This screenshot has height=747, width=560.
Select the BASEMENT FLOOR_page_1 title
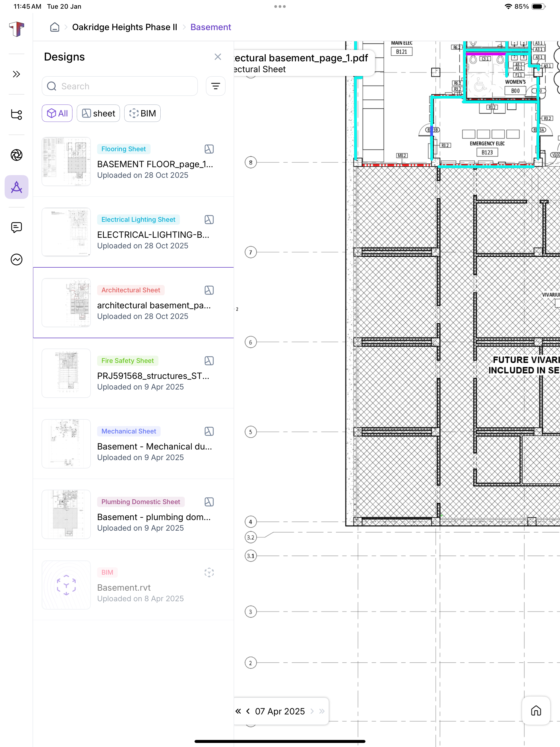point(155,164)
